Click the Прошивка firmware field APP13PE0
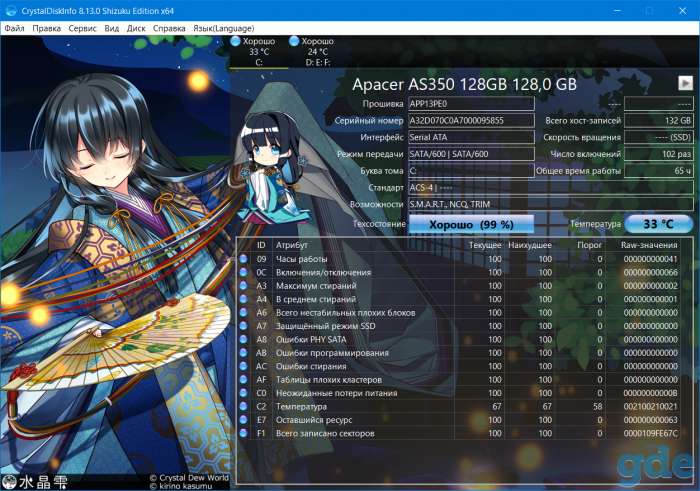This screenshot has width=700, height=491. [471, 104]
